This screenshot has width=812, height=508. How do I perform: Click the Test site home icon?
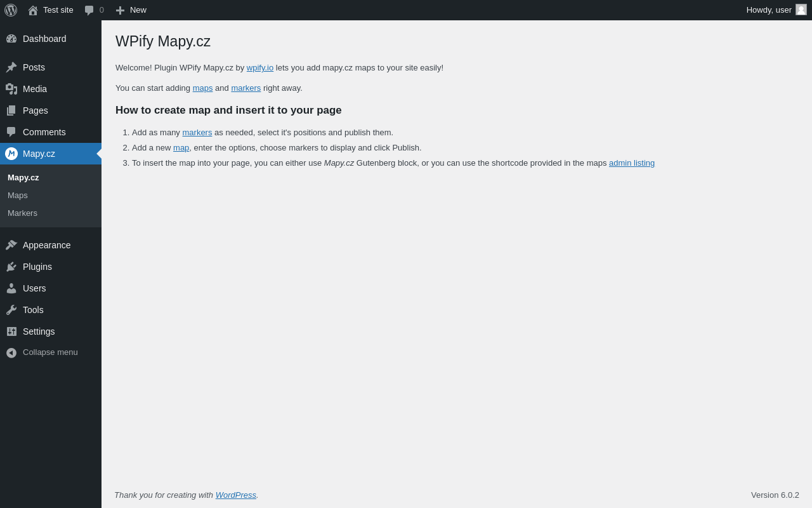coord(33,10)
